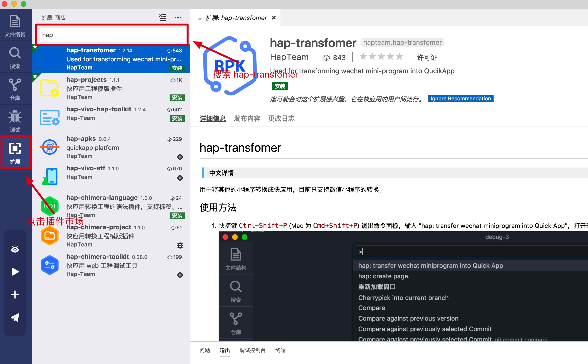588x364 pixels.
Task: Install the hap-chimera-language extension
Action: pyautogui.click(x=177, y=216)
